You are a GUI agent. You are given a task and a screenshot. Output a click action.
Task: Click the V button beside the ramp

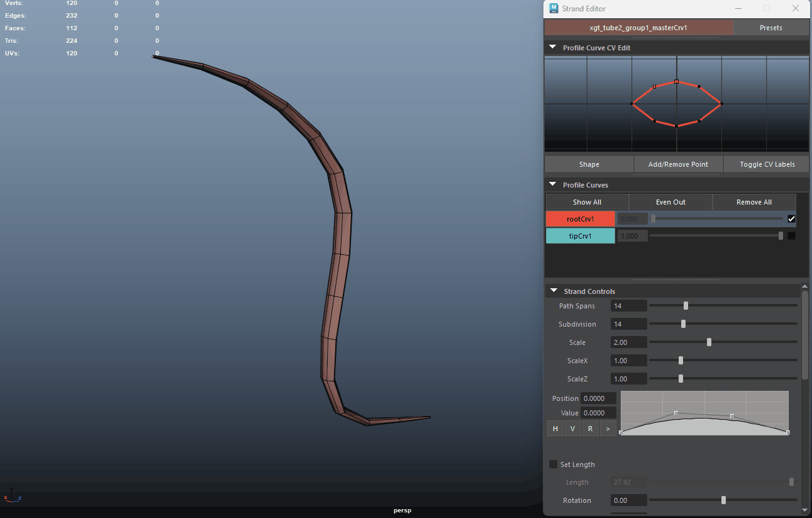click(x=572, y=429)
